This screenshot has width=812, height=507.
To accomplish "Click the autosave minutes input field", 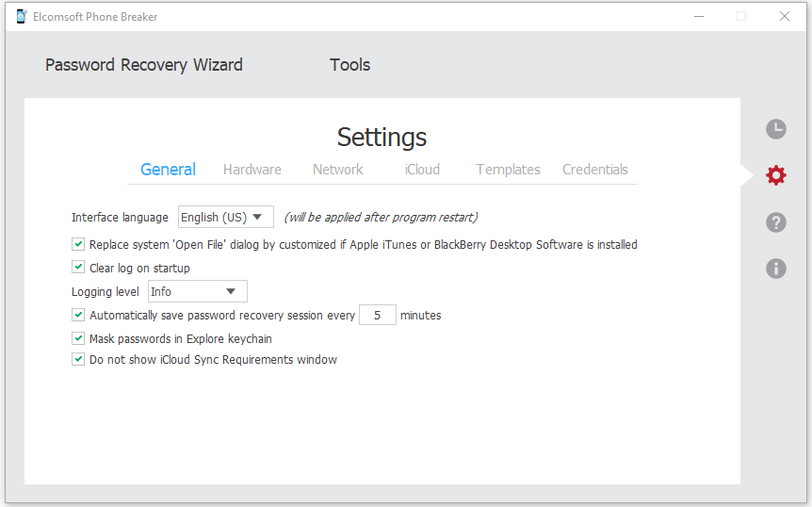I will [x=378, y=315].
